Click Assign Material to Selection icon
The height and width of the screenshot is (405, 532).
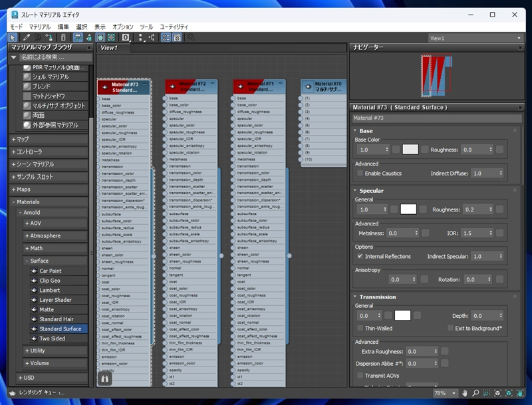pos(49,38)
